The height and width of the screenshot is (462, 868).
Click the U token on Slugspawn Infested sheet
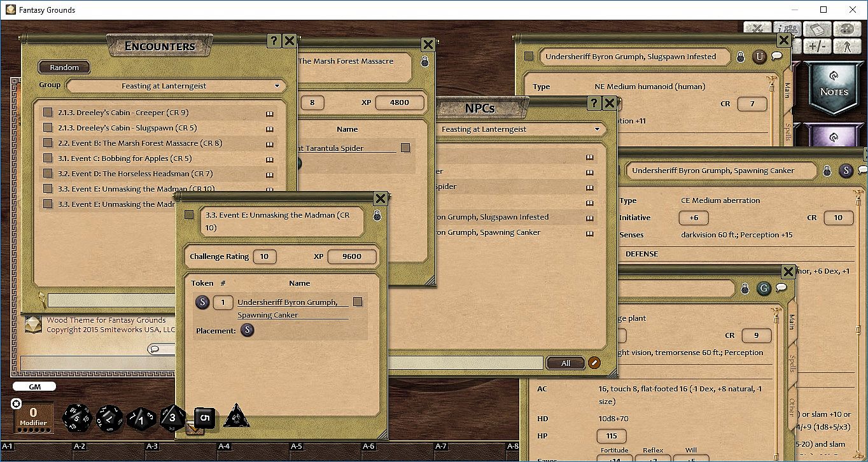(x=759, y=57)
